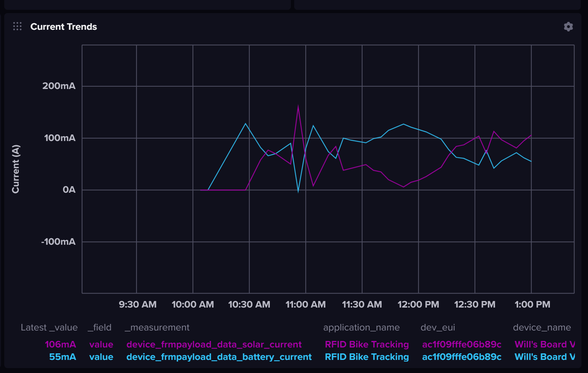Open the panel settings gear icon

pyautogui.click(x=568, y=26)
